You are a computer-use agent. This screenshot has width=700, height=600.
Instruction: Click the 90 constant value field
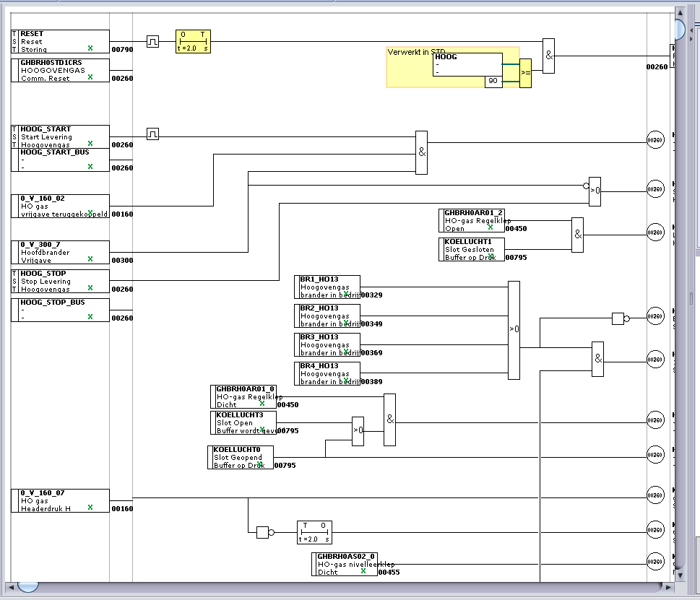tap(493, 82)
